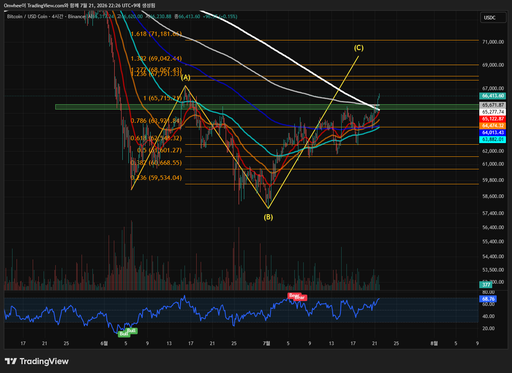Click the 67,000.00 price axis label
512x373 pixels.
point(493,88)
